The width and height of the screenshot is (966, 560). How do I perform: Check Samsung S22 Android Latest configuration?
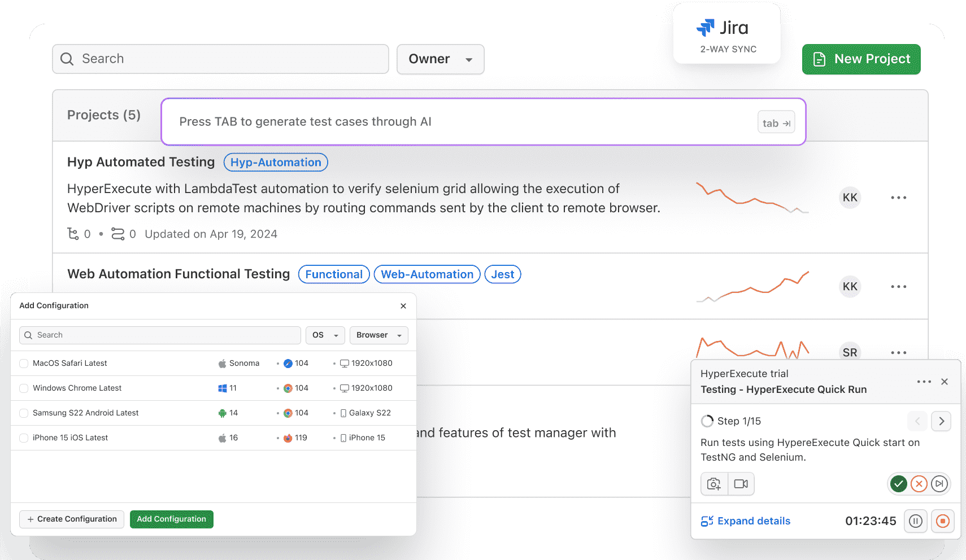click(x=24, y=413)
